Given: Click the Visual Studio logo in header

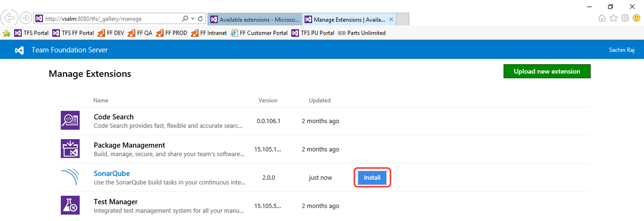Looking at the screenshot, I should click(19, 50).
